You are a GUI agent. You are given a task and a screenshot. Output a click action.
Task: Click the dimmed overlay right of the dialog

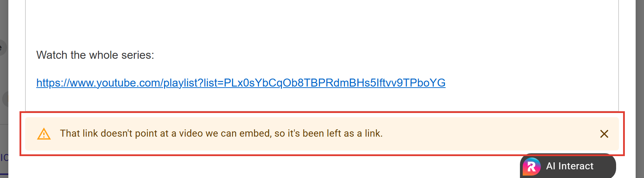click(639, 87)
